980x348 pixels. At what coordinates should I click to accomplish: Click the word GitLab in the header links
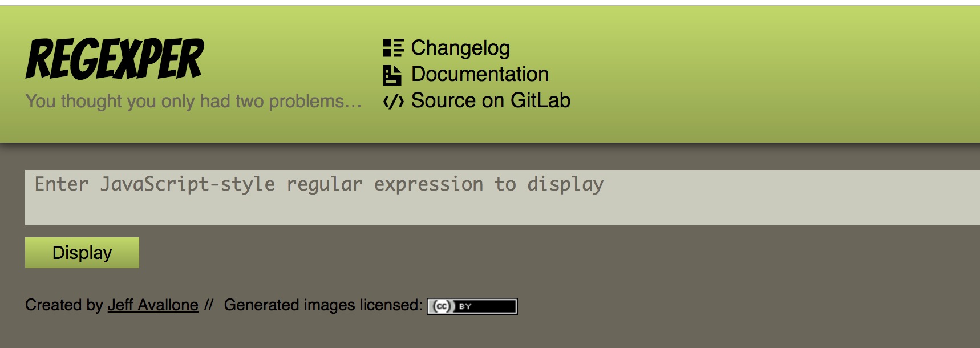tap(540, 100)
